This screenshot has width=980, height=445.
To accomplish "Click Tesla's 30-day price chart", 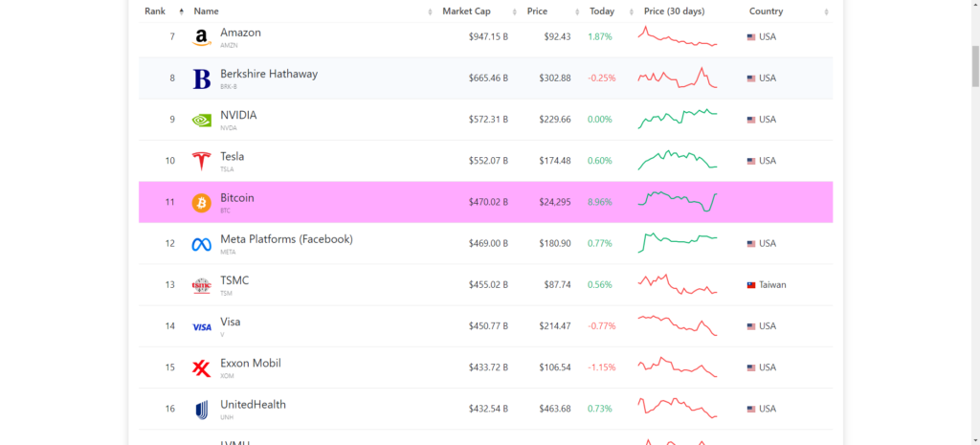I will click(678, 160).
